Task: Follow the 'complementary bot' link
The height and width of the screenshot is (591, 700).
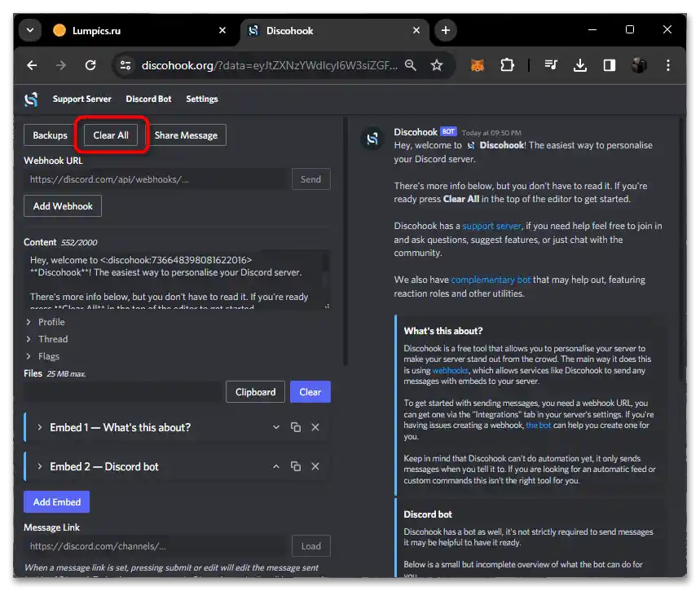Action: point(491,280)
